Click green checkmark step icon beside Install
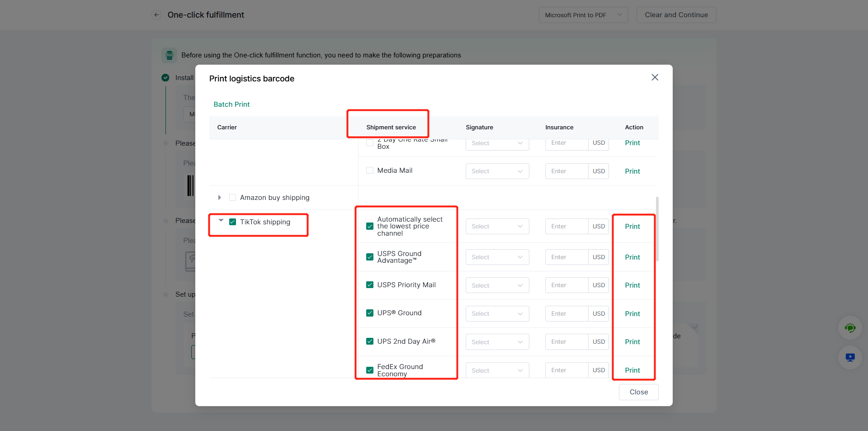Screen dimensions: 868x431 pyautogui.click(x=165, y=78)
